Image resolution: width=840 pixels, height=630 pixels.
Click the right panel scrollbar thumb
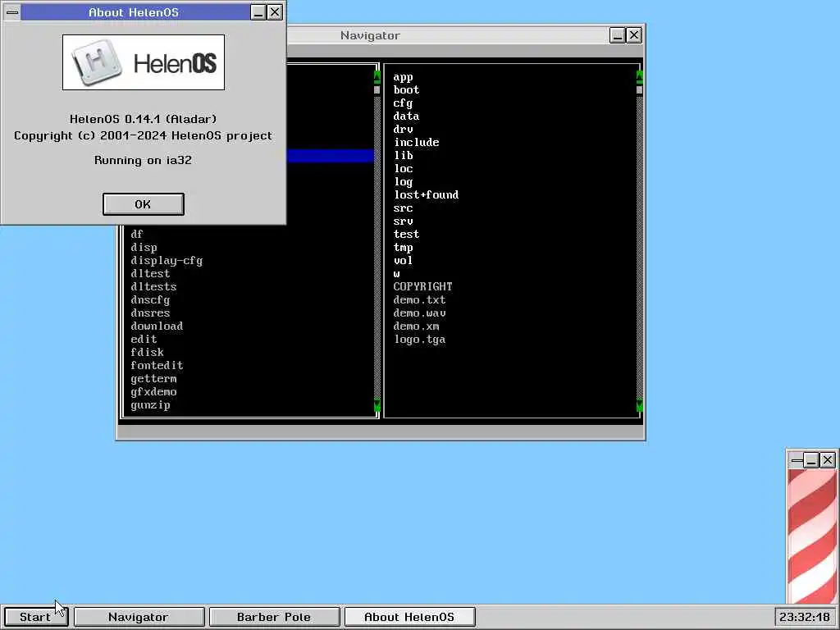[x=639, y=89]
